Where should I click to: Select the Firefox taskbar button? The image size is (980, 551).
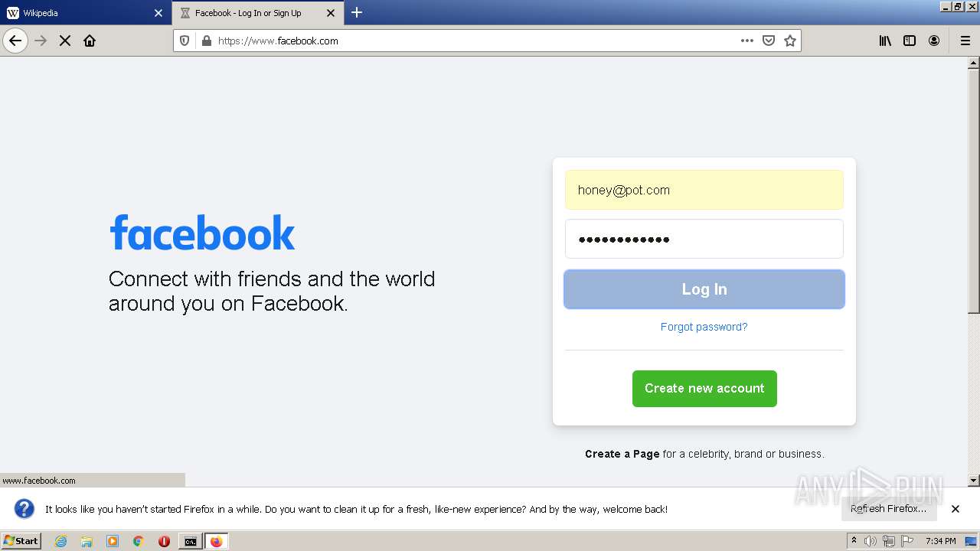coord(216,541)
